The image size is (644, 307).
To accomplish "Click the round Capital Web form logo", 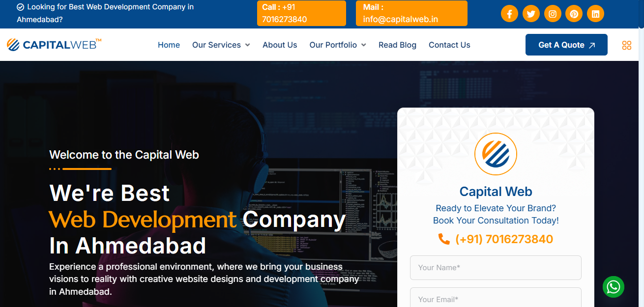I will click(x=496, y=154).
